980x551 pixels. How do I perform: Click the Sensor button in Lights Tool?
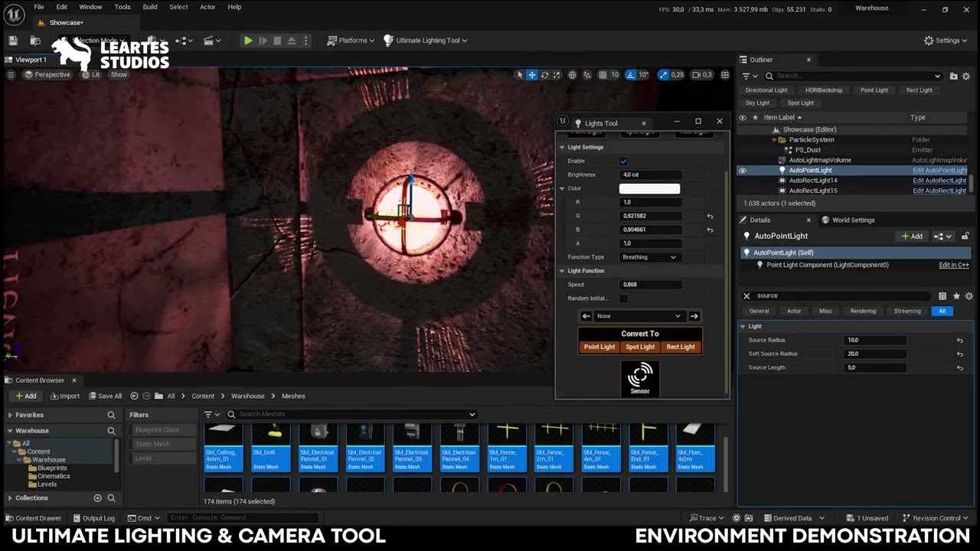click(640, 379)
